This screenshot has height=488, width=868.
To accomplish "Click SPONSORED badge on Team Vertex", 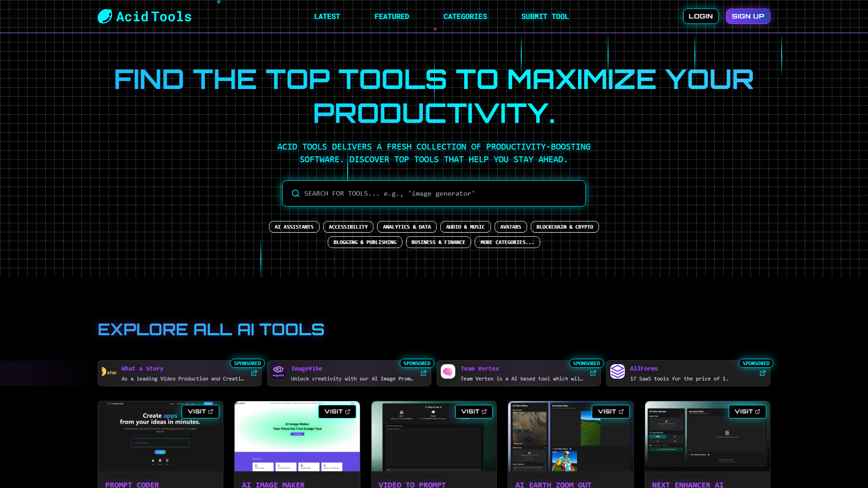I will tap(586, 363).
